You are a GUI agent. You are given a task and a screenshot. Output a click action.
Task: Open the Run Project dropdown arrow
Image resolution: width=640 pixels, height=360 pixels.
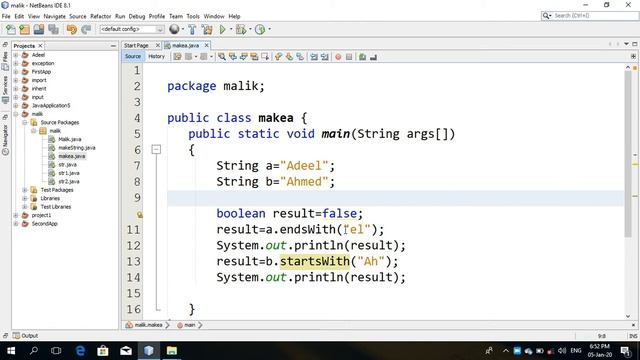tap(231, 29)
